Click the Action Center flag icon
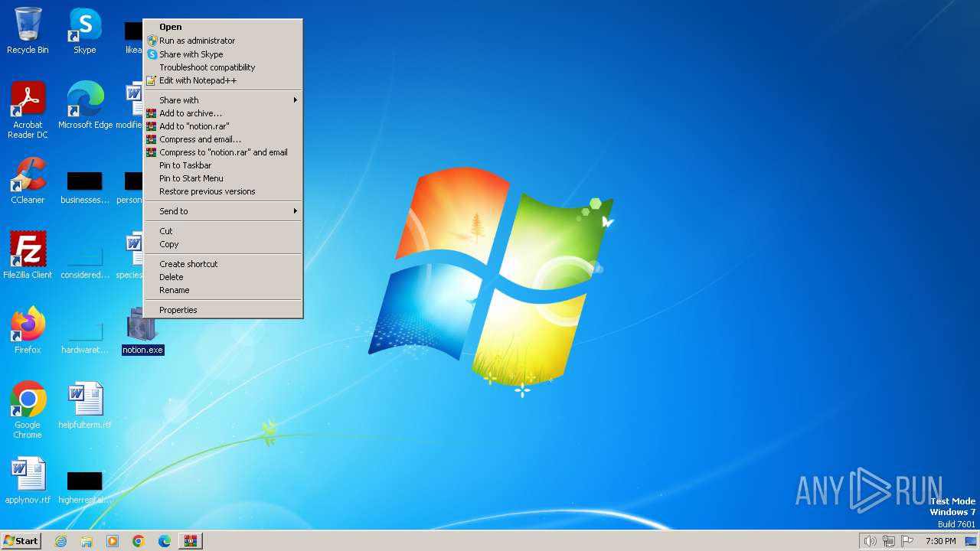 point(908,541)
